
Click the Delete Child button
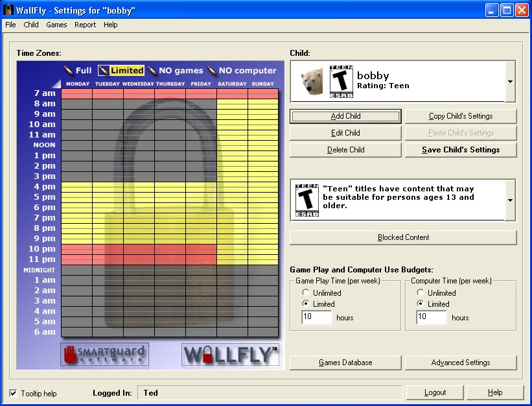(x=345, y=150)
